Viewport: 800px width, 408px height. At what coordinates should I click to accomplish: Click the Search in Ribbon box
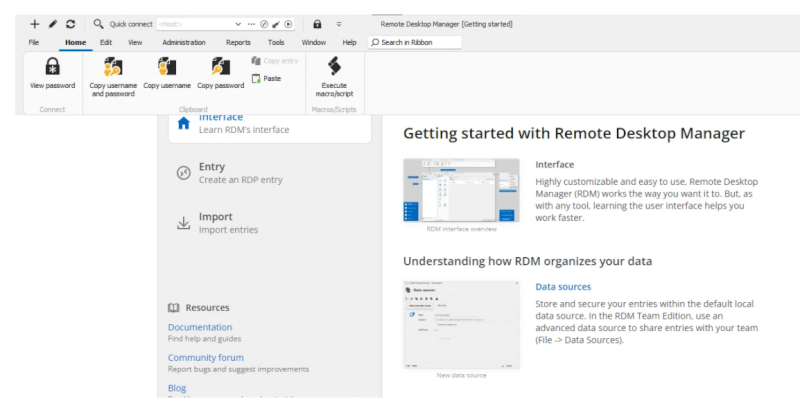tap(415, 42)
